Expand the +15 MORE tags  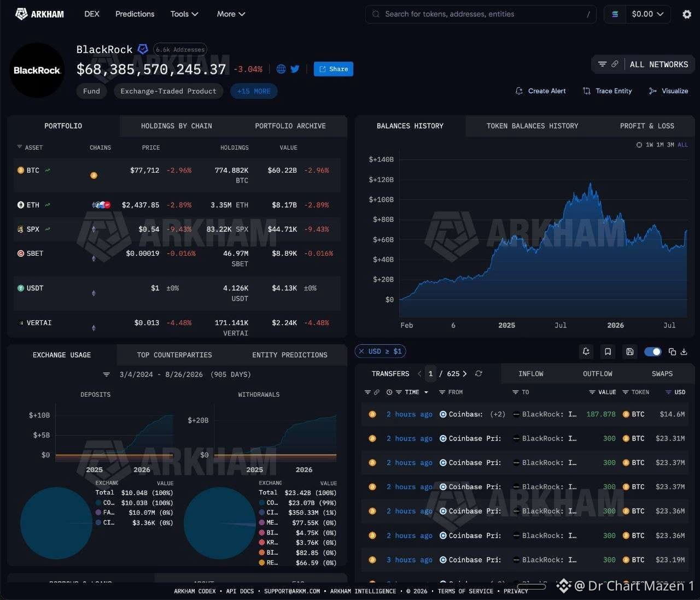pyautogui.click(x=254, y=91)
